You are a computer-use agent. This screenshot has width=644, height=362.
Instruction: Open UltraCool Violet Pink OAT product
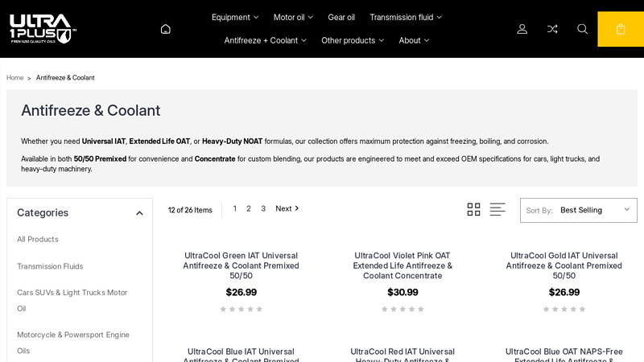[x=402, y=265]
